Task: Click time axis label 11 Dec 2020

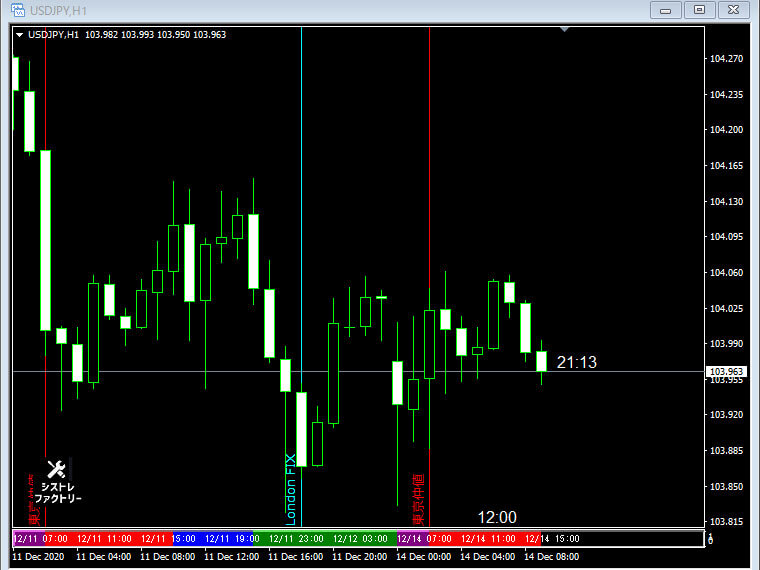Action: click(x=38, y=556)
